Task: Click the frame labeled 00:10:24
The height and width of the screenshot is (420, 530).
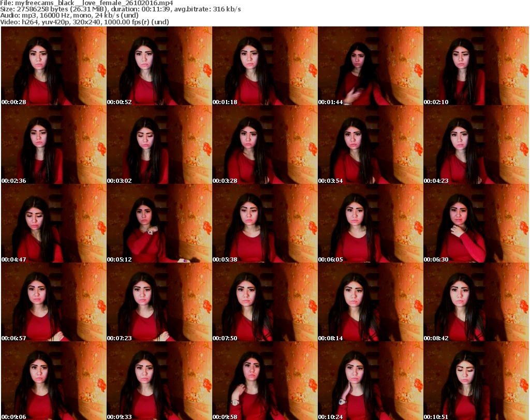Action: pyautogui.click(x=371, y=381)
